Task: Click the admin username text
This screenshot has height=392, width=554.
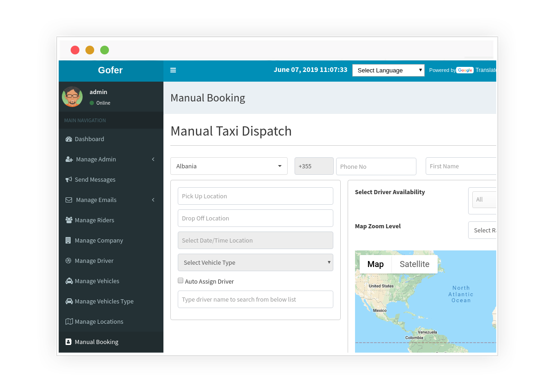Action: (x=98, y=92)
